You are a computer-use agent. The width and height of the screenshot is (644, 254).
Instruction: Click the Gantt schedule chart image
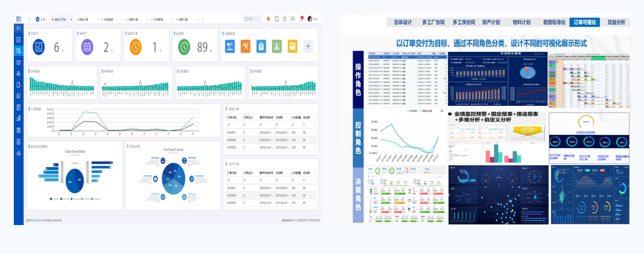coord(589,80)
